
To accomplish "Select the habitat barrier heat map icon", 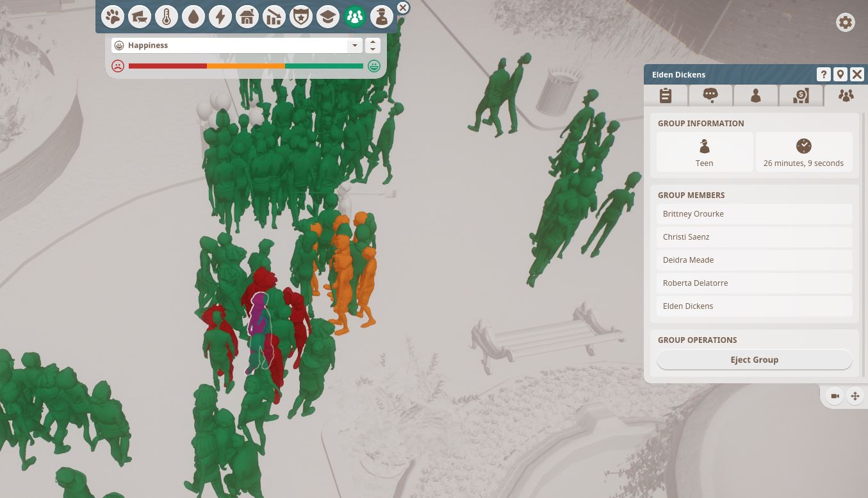I will [140, 17].
